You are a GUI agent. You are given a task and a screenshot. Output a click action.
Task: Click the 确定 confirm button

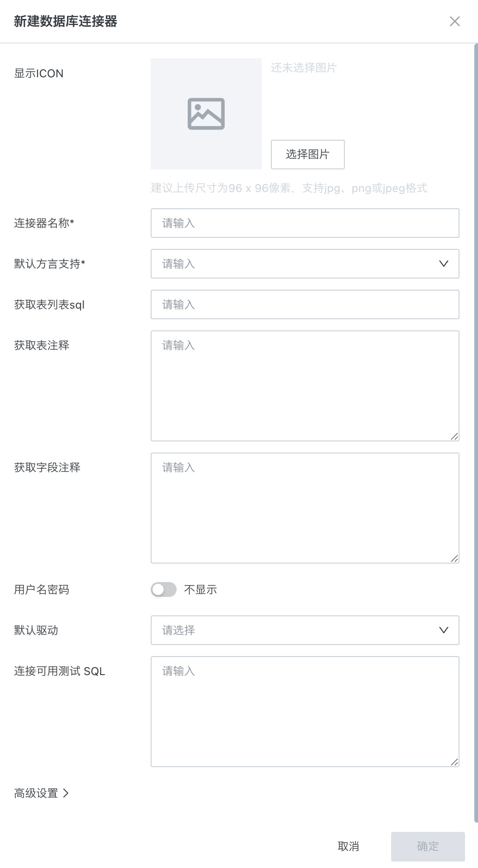coord(428,846)
